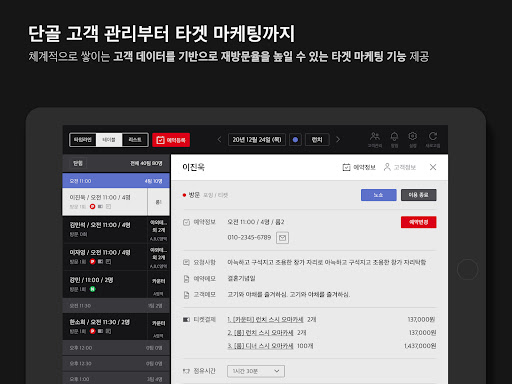Click 룸1 table cell in 이진욱 row
The image size is (512, 384).
pos(159,202)
